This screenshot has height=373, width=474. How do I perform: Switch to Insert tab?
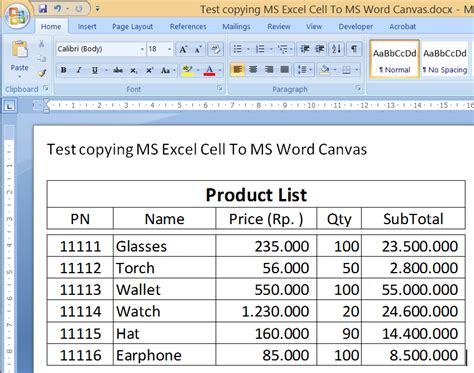[x=87, y=27]
